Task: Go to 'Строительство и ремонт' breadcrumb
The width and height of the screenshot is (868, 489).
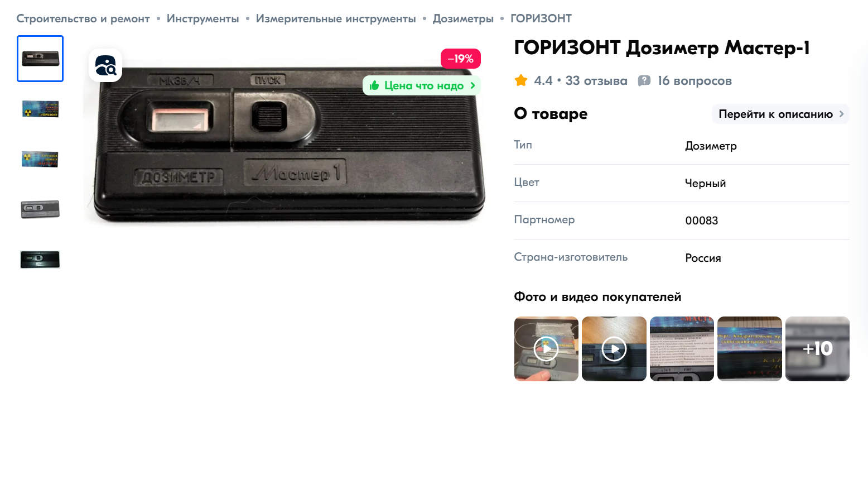Action: pyautogui.click(x=83, y=18)
